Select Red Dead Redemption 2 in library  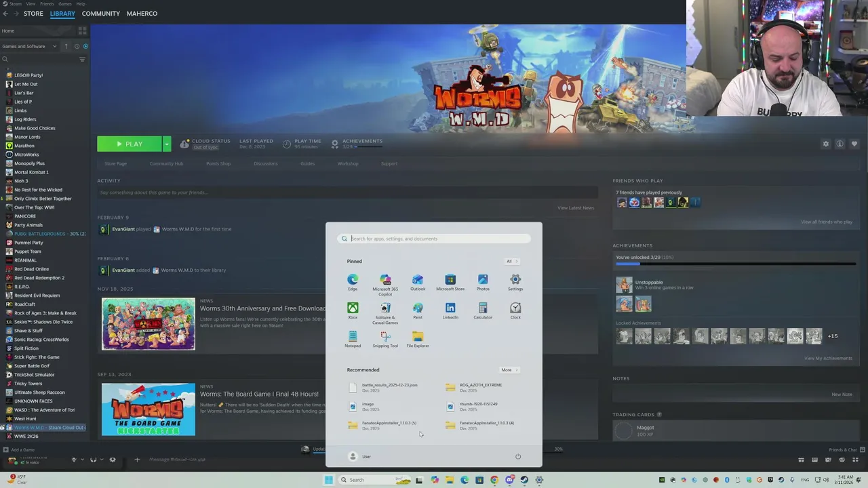tap(39, 278)
